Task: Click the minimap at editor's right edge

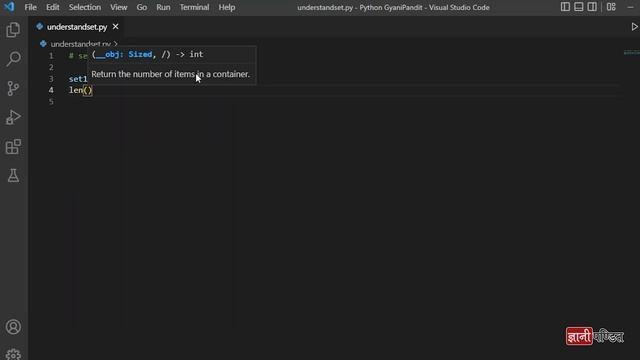Action: coord(631,53)
